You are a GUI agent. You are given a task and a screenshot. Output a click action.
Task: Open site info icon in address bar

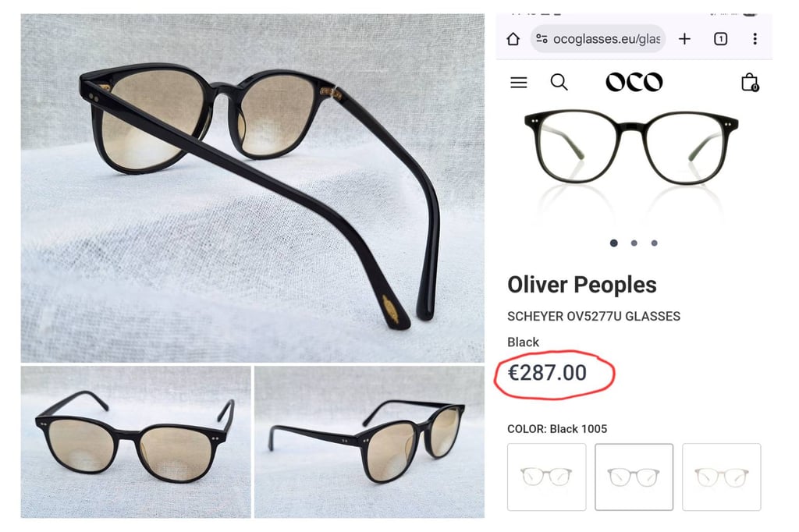click(x=542, y=39)
